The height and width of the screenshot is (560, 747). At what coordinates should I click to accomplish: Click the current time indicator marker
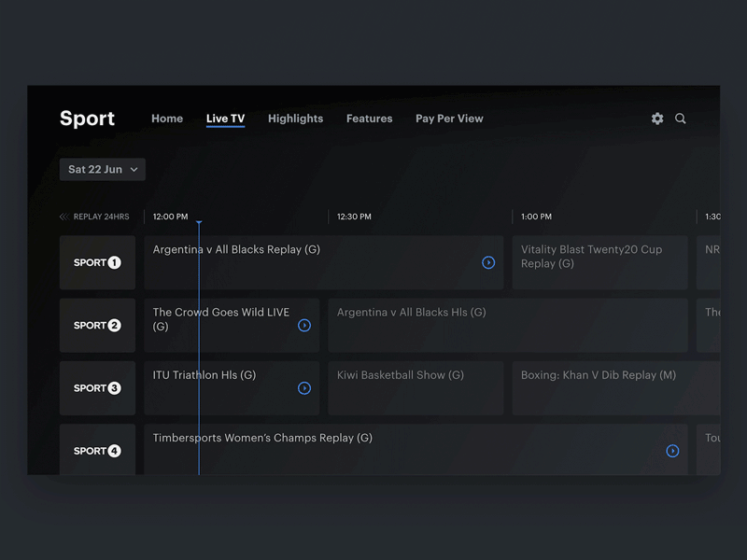(x=200, y=222)
